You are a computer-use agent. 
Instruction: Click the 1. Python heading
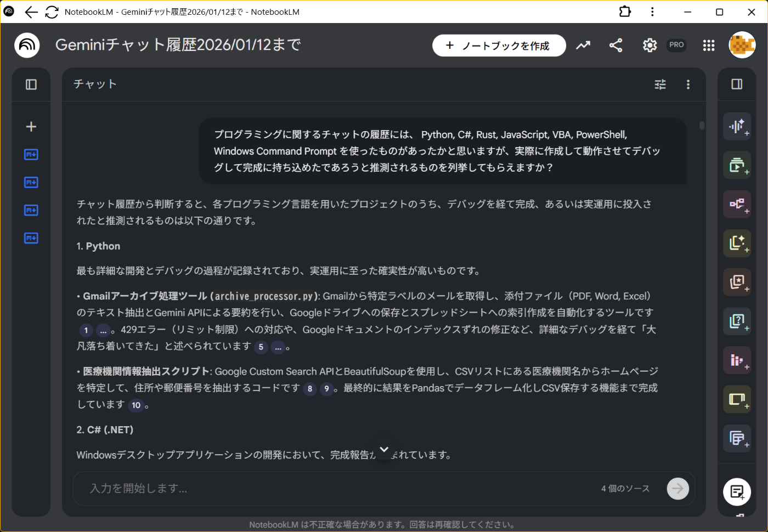tap(98, 246)
